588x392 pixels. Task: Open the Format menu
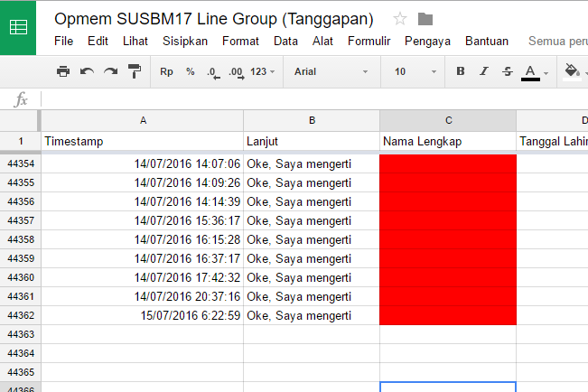(x=240, y=41)
